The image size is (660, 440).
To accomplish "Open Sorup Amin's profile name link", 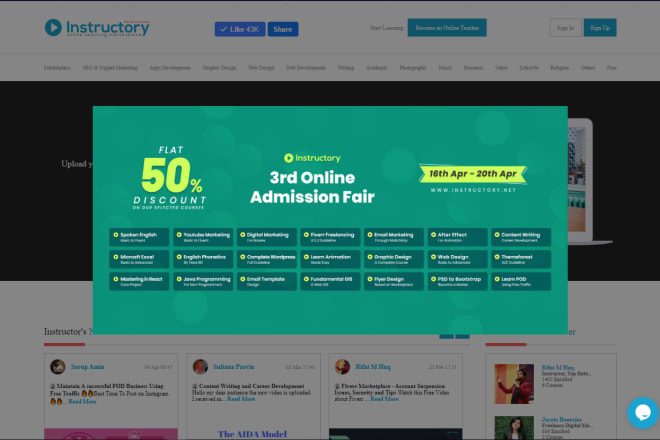I will (88, 367).
